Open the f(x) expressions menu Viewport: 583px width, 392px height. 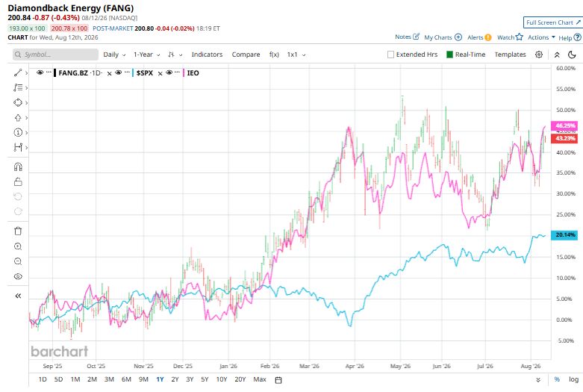pos(274,55)
